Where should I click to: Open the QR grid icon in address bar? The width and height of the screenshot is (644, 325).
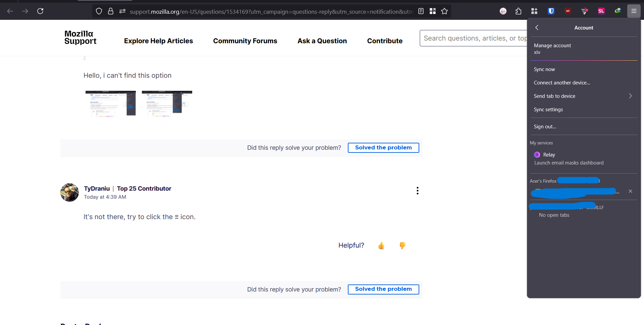[x=433, y=11]
